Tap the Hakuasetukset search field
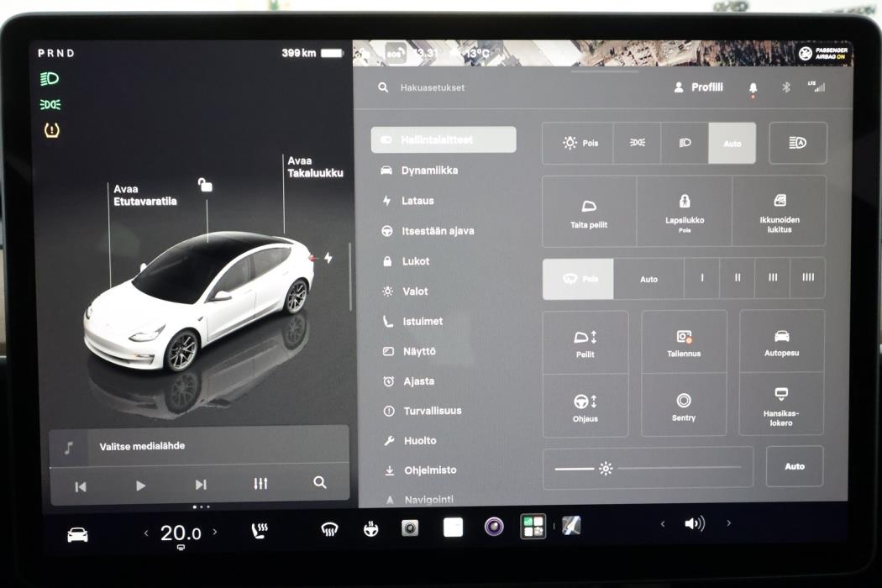The height and width of the screenshot is (588, 882). 432,87
